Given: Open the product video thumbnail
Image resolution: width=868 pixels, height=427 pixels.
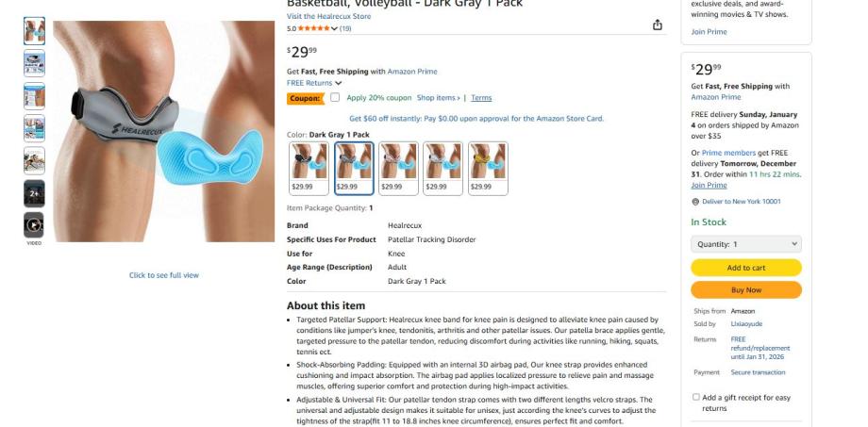Looking at the screenshot, I should (34, 225).
